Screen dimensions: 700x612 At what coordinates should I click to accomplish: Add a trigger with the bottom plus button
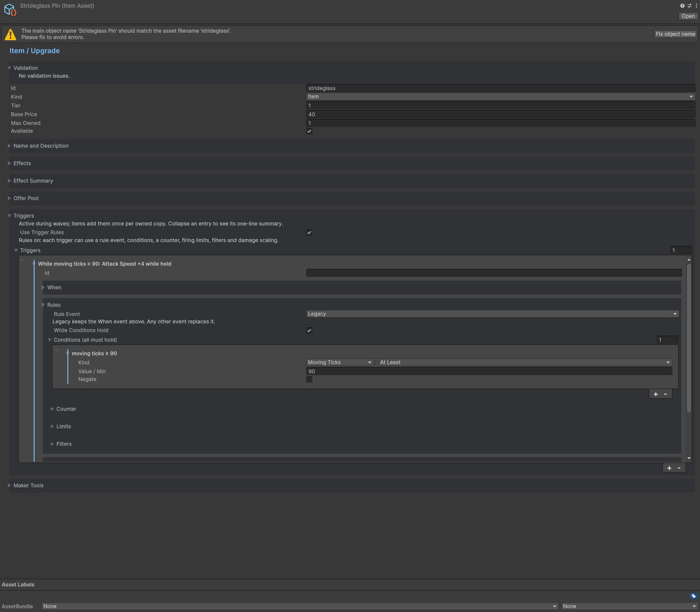tap(669, 468)
